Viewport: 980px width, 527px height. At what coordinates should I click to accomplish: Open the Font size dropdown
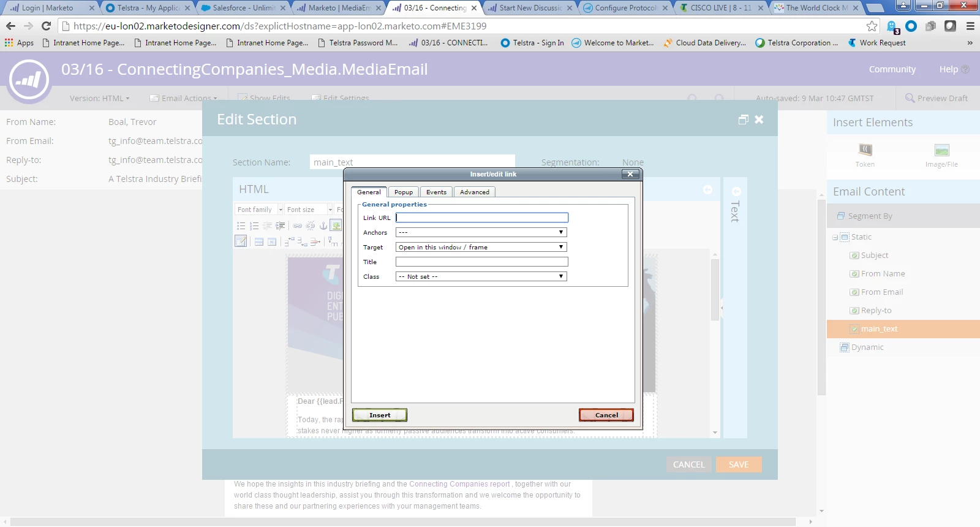(309, 210)
